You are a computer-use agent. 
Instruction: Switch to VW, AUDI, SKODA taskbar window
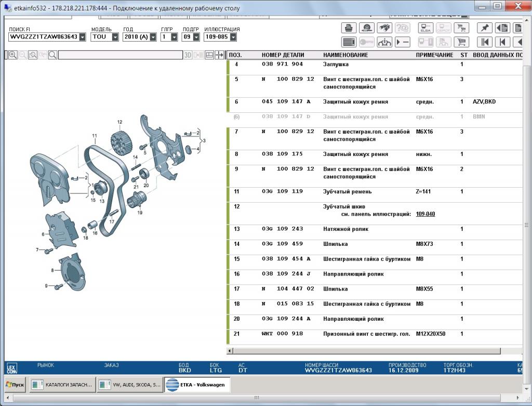click(x=129, y=385)
